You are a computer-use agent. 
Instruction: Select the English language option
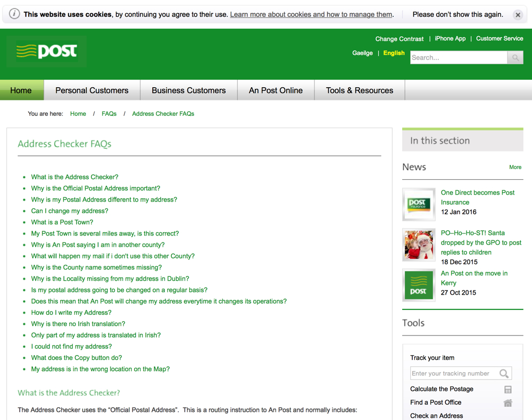point(394,53)
